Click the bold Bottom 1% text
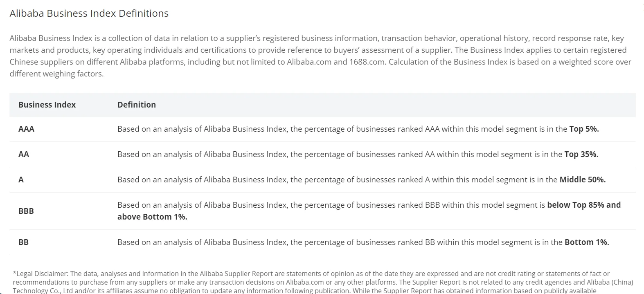Viewport: 644px width, 294px height. click(587, 242)
